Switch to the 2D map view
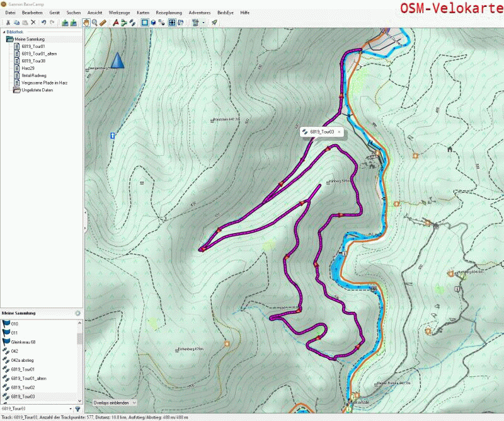Viewport: 504px width, 421px height. [145, 23]
